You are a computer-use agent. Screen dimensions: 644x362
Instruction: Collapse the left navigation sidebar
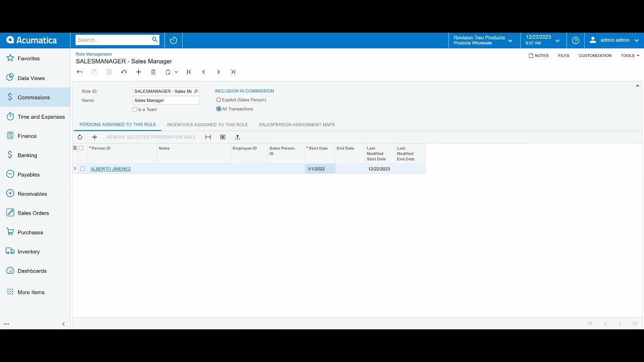pos(63,324)
